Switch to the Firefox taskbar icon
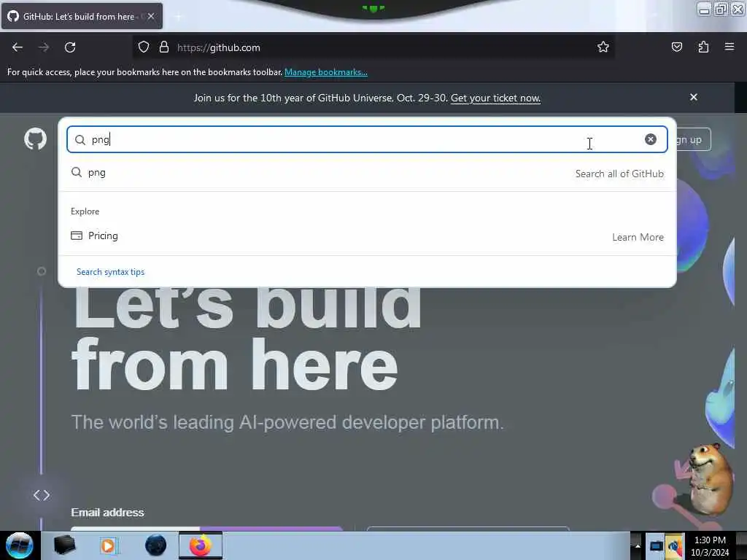Viewport: 747px width, 560px height. tap(201, 545)
